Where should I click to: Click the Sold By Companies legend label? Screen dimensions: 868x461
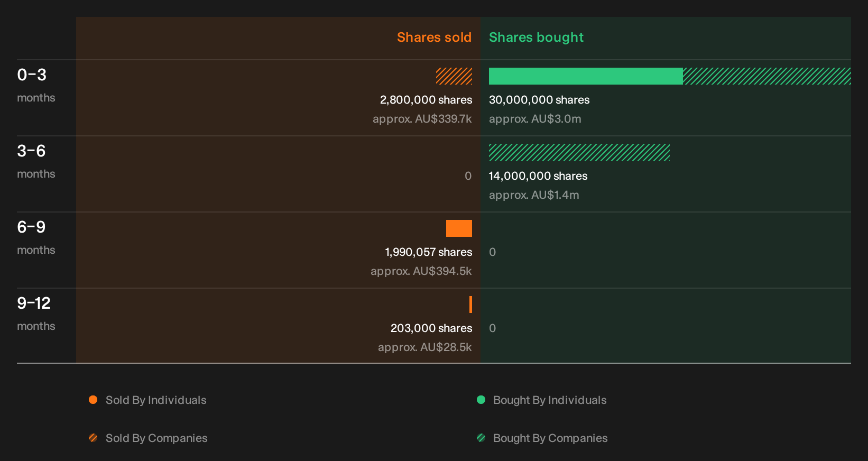pyautogui.click(x=156, y=438)
